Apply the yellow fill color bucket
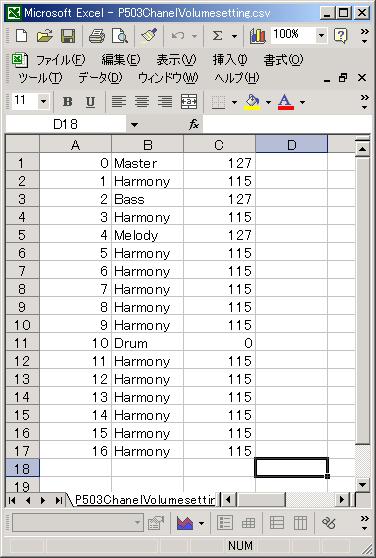 [x=252, y=102]
